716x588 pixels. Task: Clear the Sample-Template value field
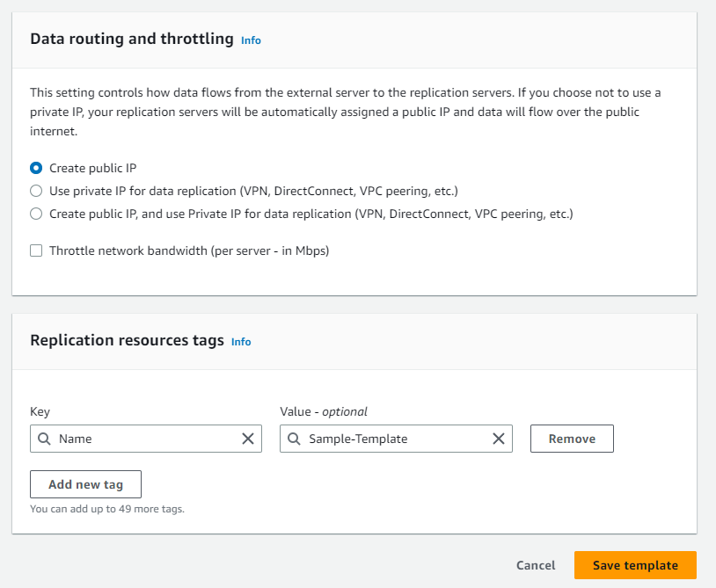click(498, 439)
